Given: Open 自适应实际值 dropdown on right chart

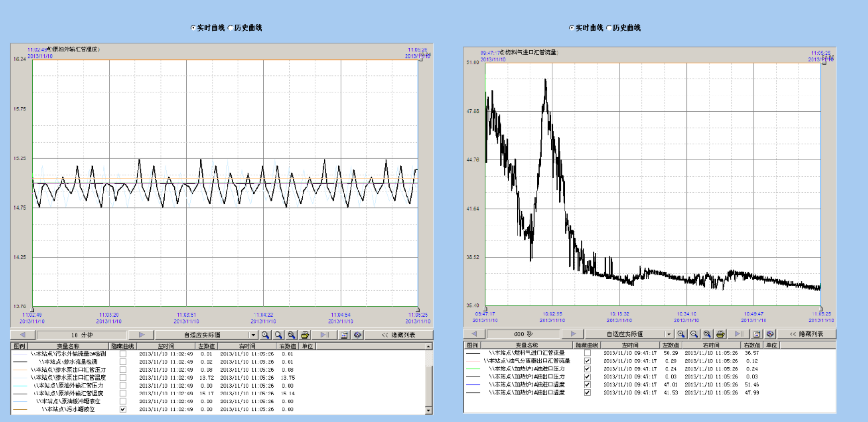Looking at the screenshot, I should (668, 334).
